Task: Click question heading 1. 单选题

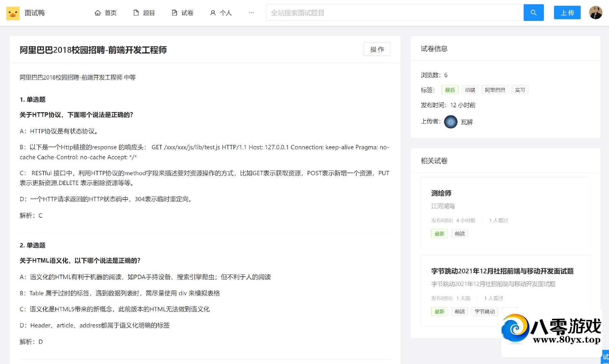Action: (32, 99)
